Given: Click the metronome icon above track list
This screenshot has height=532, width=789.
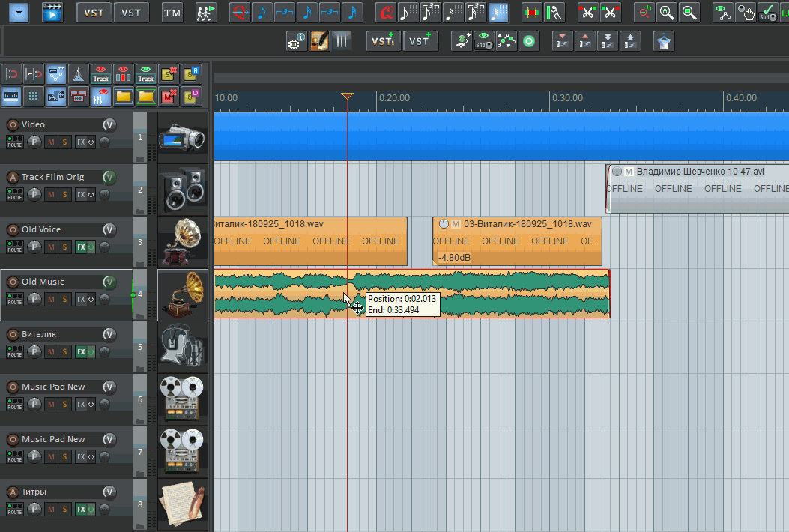Looking at the screenshot, I should coord(79,74).
